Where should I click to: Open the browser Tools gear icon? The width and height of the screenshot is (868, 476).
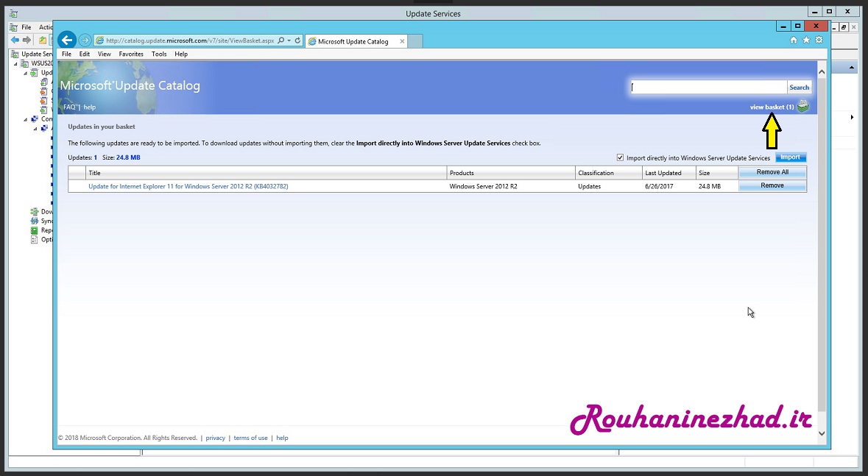tap(819, 40)
